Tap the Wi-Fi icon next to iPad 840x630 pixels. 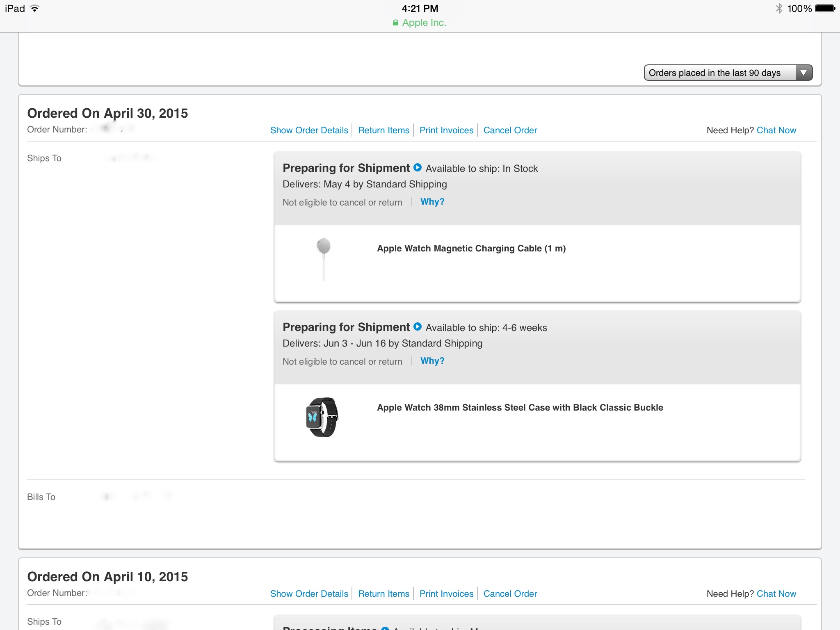point(35,8)
